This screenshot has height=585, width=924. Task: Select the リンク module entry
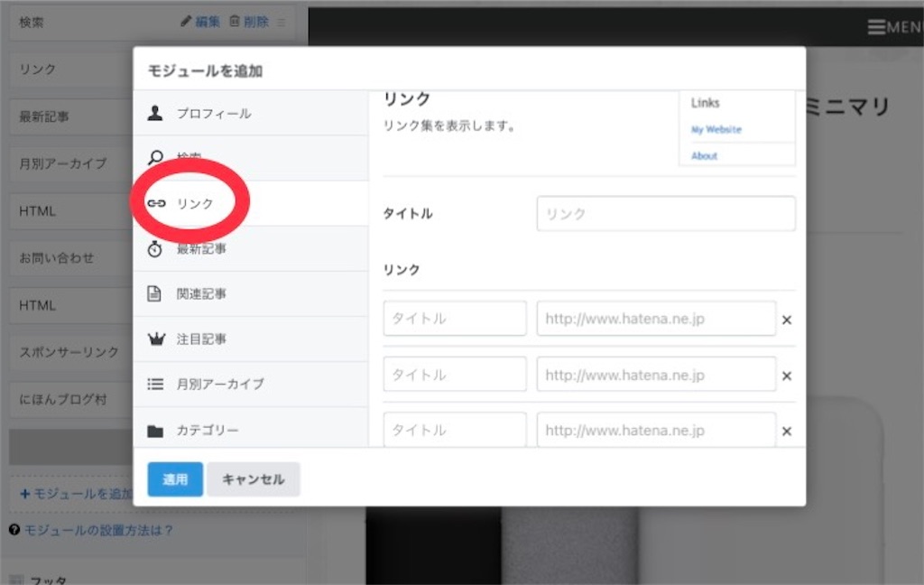[x=251, y=203]
